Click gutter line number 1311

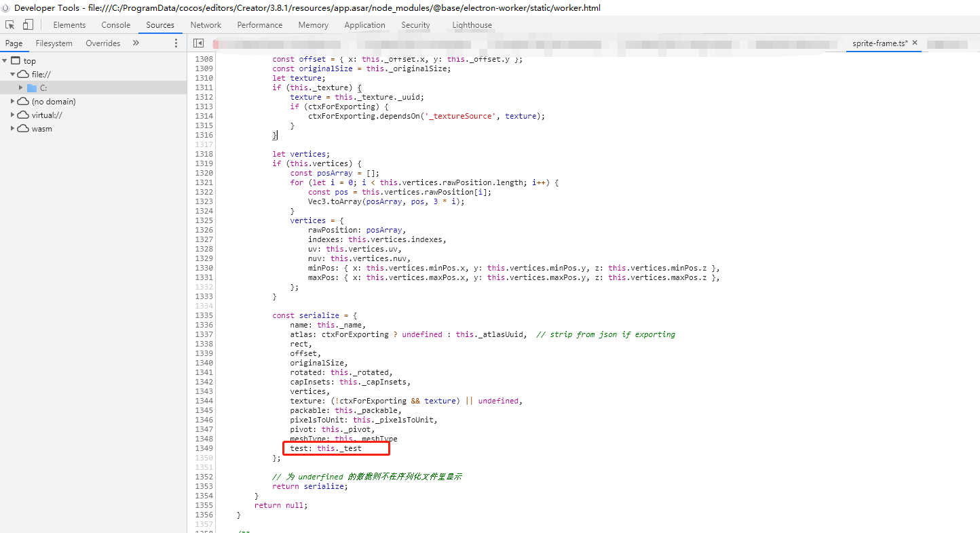(204, 87)
